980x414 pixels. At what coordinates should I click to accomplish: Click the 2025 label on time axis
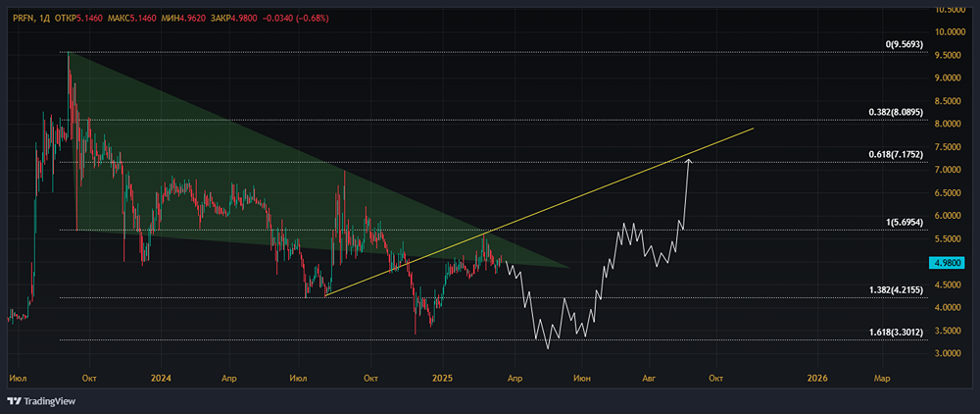pyautogui.click(x=444, y=377)
